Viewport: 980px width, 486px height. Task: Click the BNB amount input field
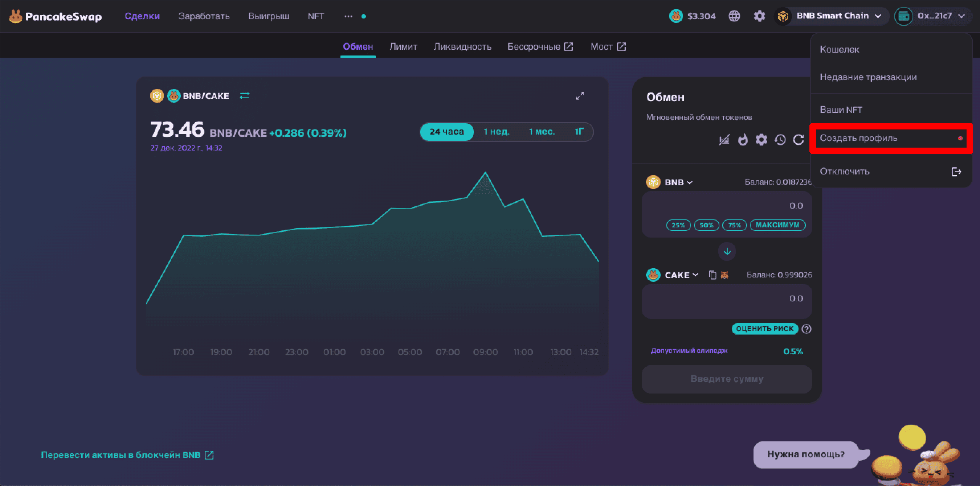click(727, 206)
